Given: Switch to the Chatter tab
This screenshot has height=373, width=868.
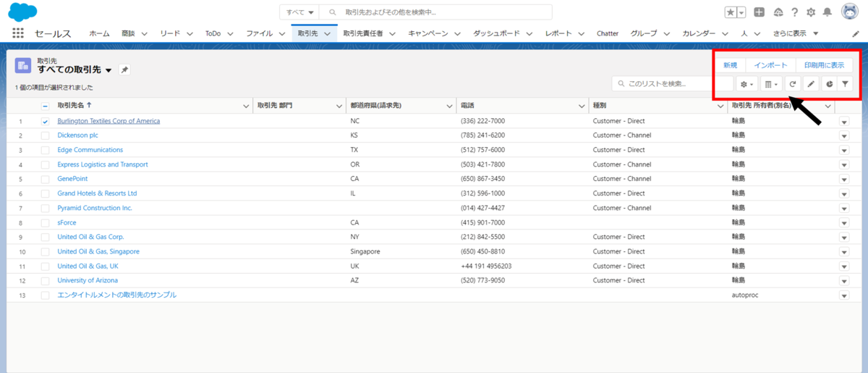Looking at the screenshot, I should [608, 33].
